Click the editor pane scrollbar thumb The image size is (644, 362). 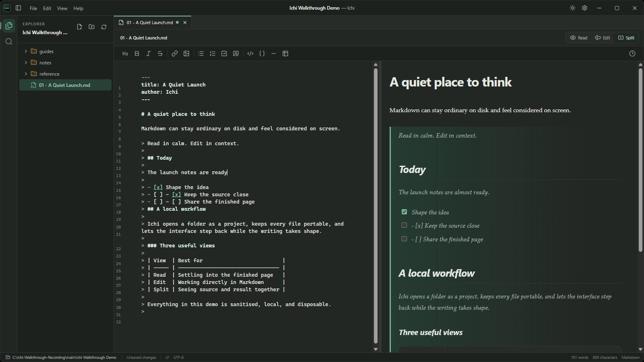[376, 206]
